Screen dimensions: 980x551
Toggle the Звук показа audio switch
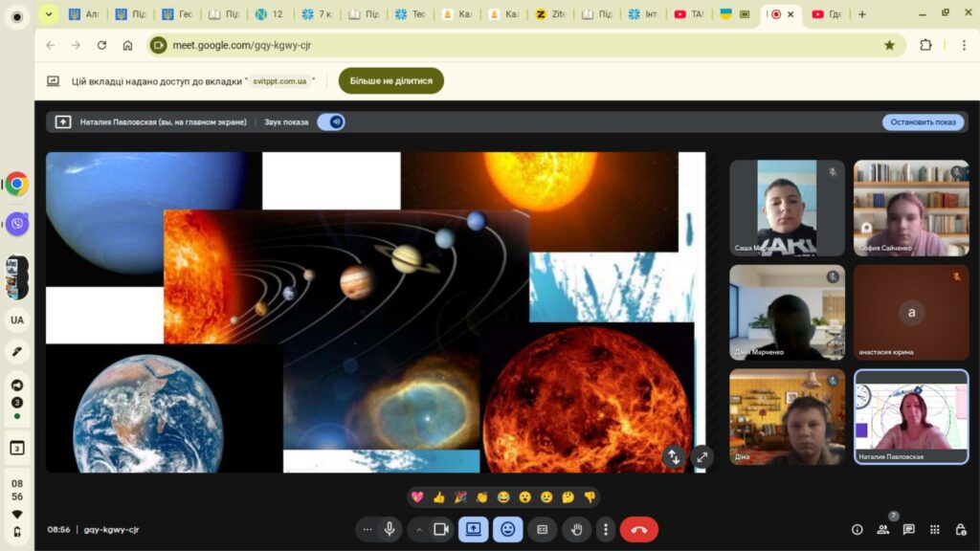[331, 122]
